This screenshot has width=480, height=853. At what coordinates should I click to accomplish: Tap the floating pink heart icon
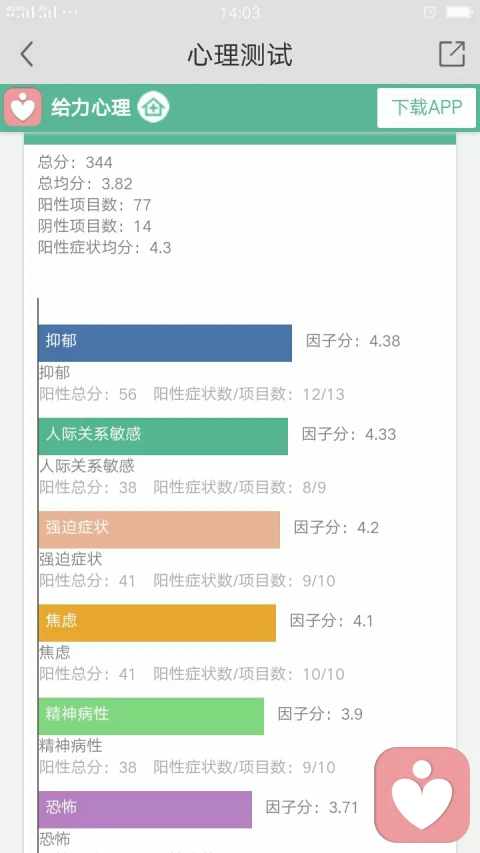point(422,795)
